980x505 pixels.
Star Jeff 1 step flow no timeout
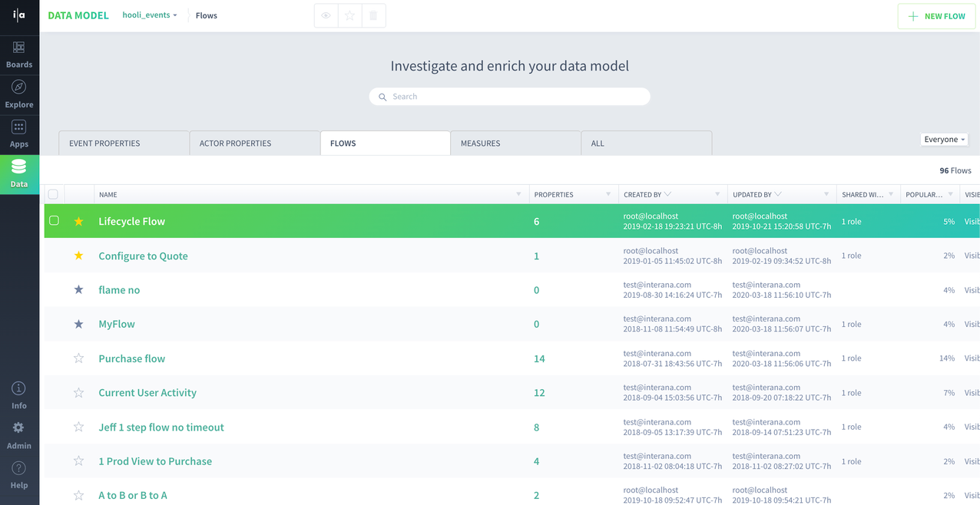click(78, 427)
